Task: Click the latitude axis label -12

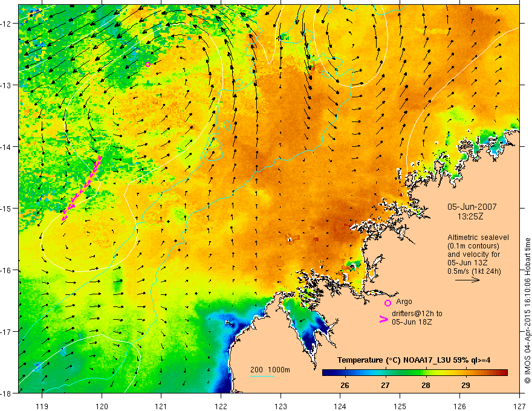Action: [x=6, y=24]
